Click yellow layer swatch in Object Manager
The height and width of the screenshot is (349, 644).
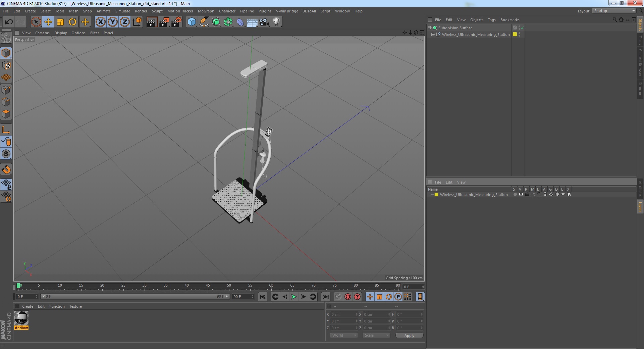pos(515,35)
